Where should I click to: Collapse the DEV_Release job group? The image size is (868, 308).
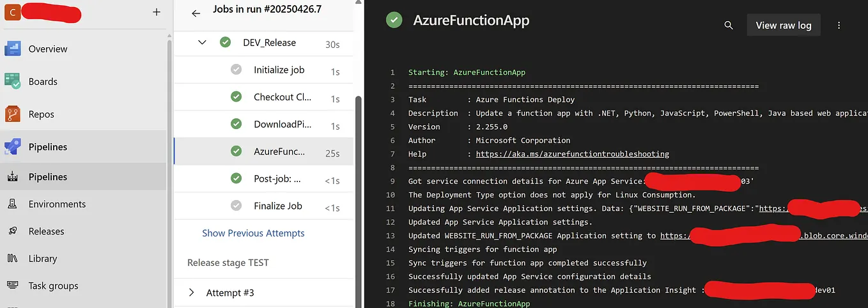pos(203,43)
